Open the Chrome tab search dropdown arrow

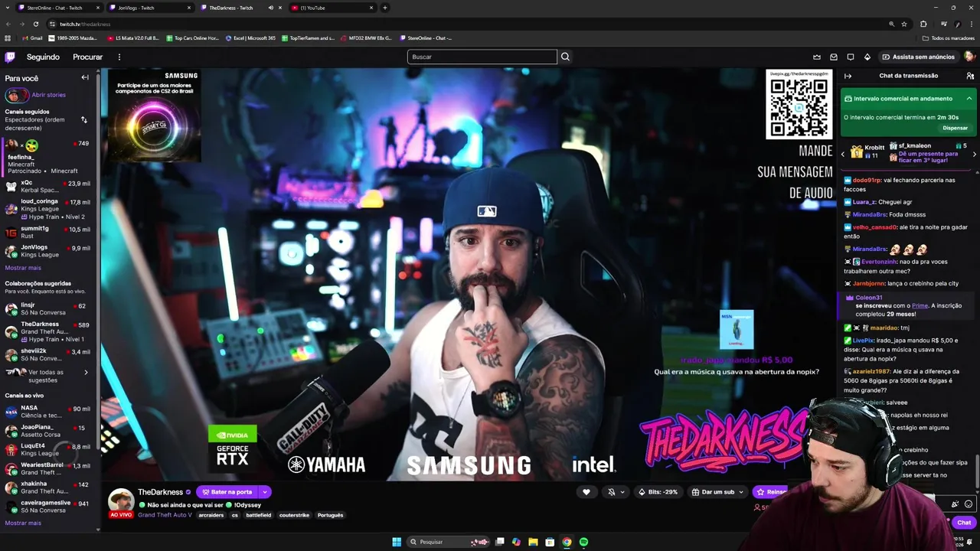[x=8, y=8]
